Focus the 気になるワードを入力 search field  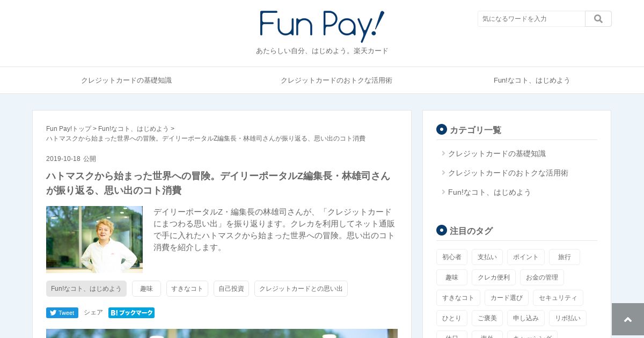click(x=531, y=19)
